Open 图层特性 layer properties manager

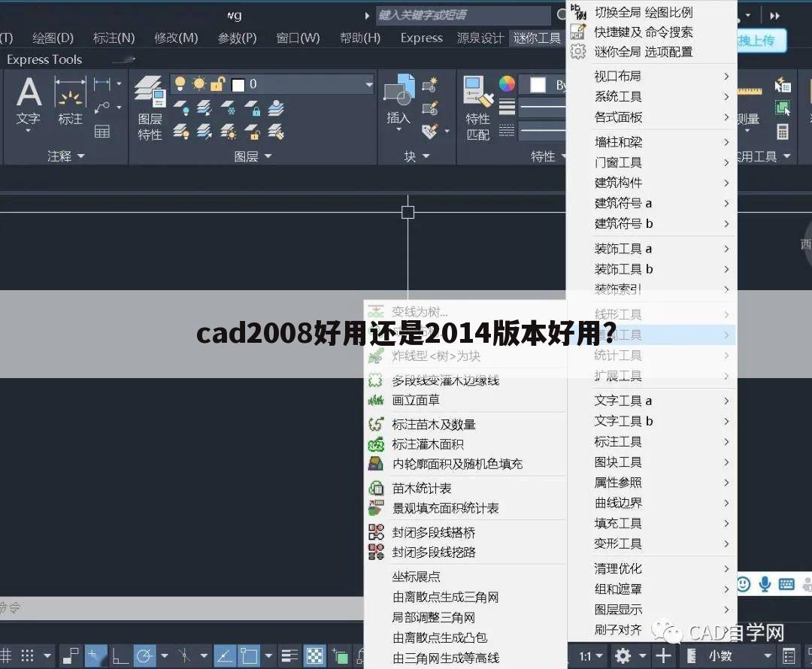click(150, 109)
